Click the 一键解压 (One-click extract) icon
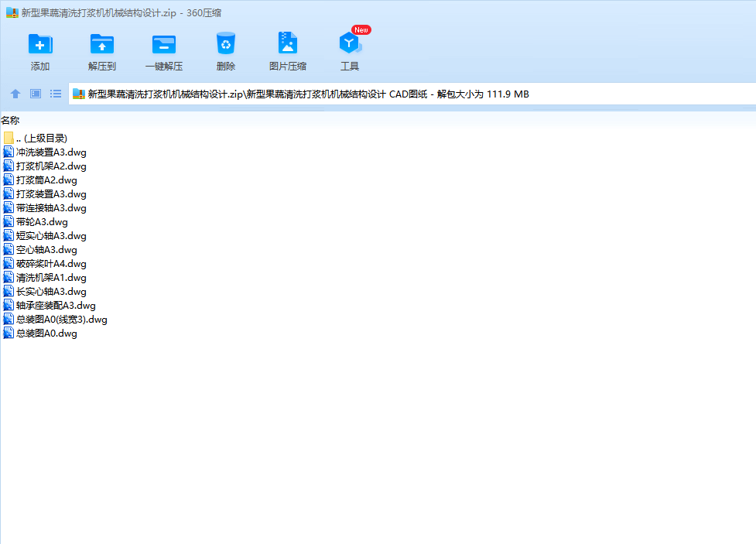 164,44
